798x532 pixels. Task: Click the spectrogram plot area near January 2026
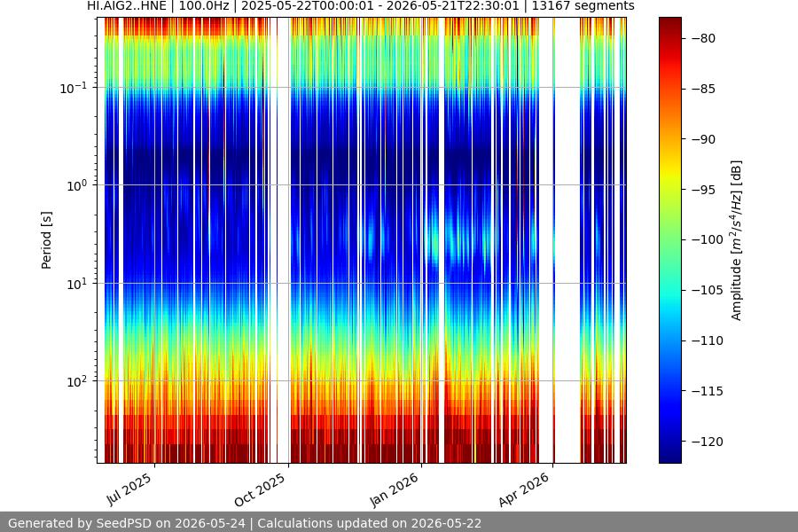click(421, 240)
